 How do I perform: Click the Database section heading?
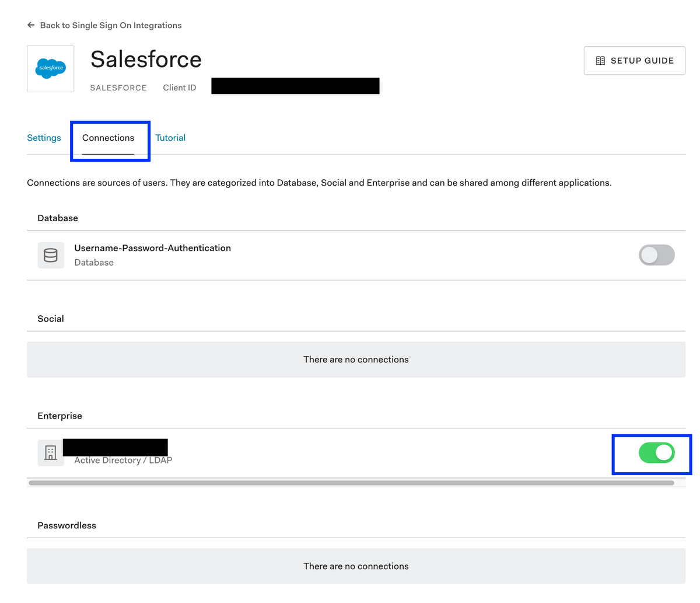click(x=58, y=218)
